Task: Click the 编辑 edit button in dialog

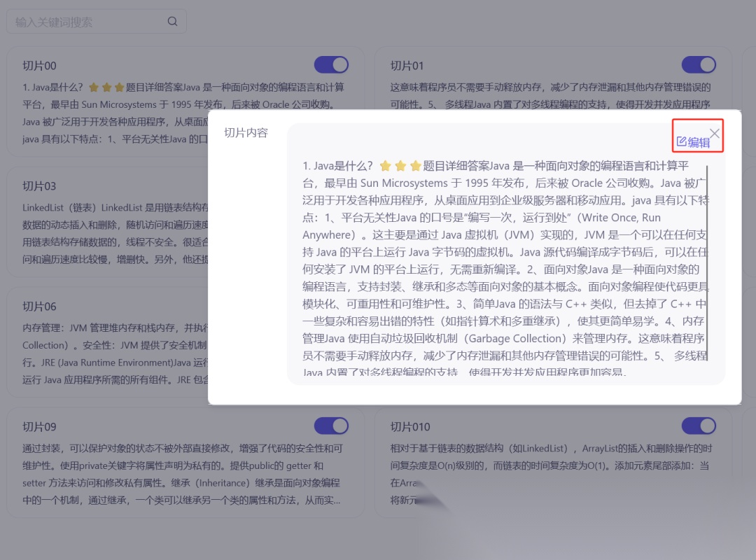Action: pos(693,142)
